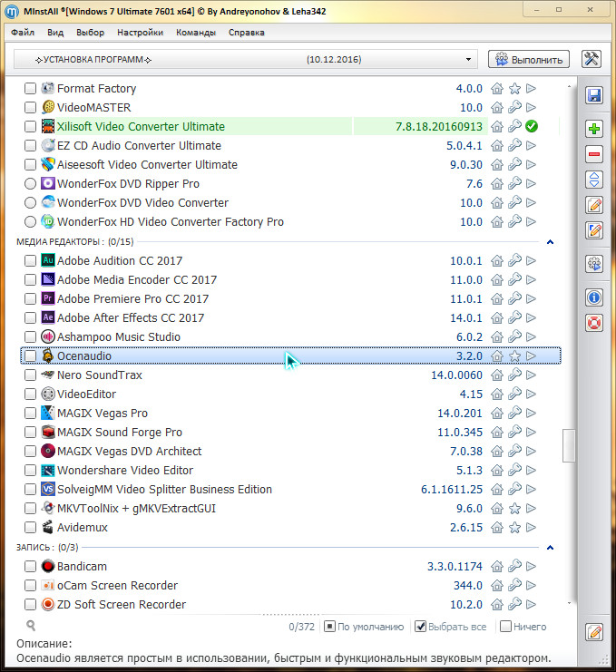616x672 pixels.
Task: Open the Команды menu
Action: pyautogui.click(x=196, y=33)
